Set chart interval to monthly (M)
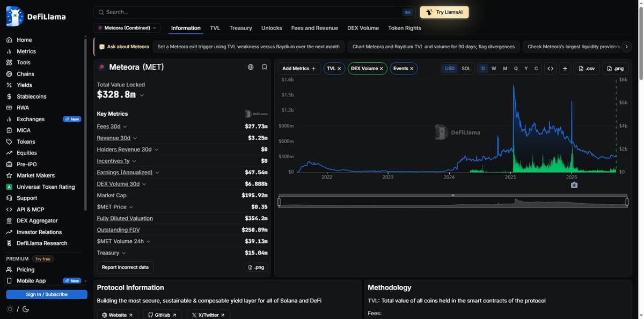 [x=505, y=69]
